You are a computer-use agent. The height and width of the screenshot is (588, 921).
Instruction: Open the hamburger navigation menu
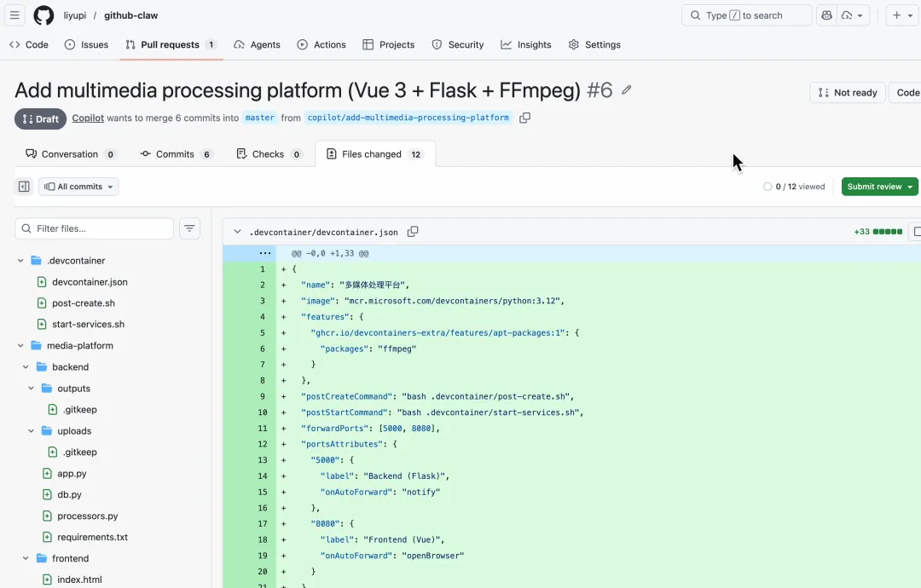[x=15, y=15]
